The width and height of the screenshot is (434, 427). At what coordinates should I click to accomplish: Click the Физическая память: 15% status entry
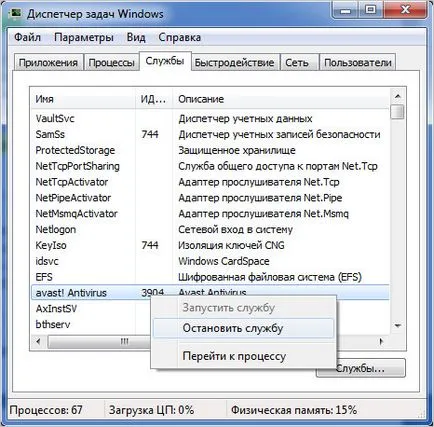pos(294,410)
